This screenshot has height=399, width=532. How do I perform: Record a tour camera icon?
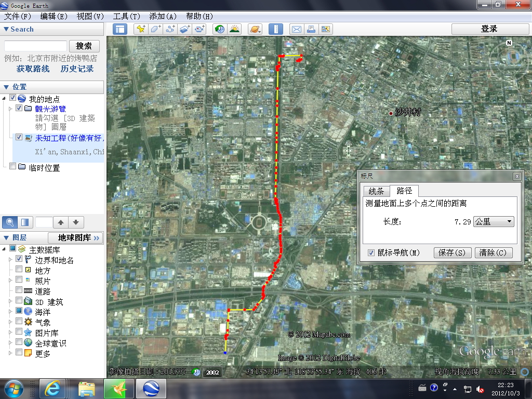tap(200, 29)
